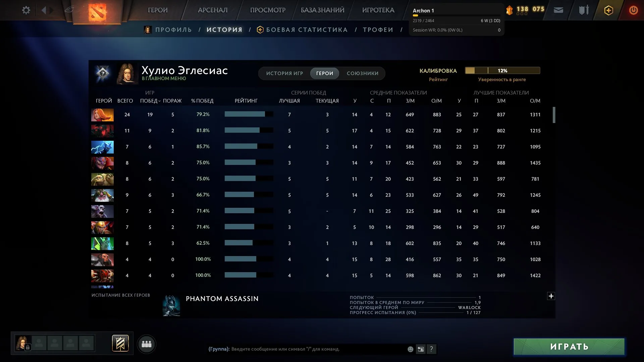Open the mail envelope icon

[x=558, y=10]
